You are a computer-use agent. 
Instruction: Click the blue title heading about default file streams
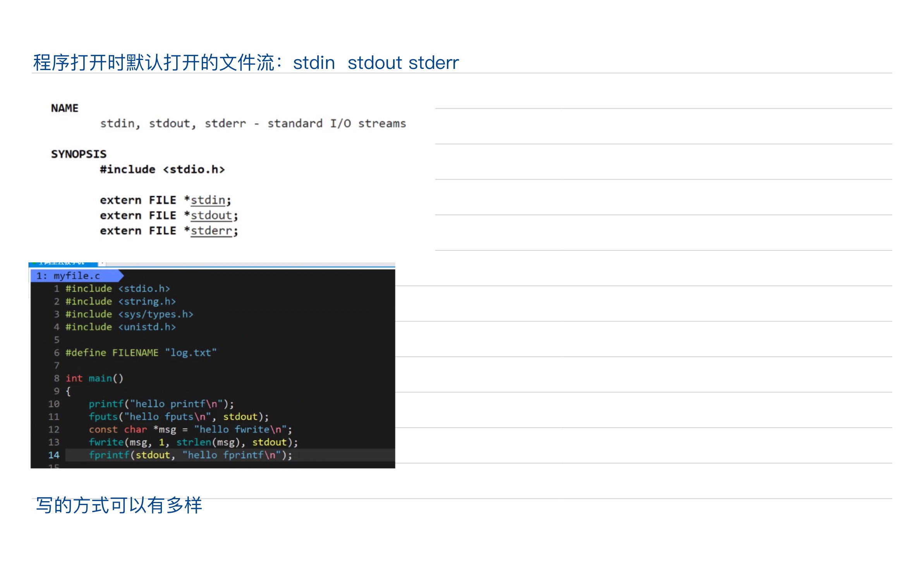(x=246, y=63)
